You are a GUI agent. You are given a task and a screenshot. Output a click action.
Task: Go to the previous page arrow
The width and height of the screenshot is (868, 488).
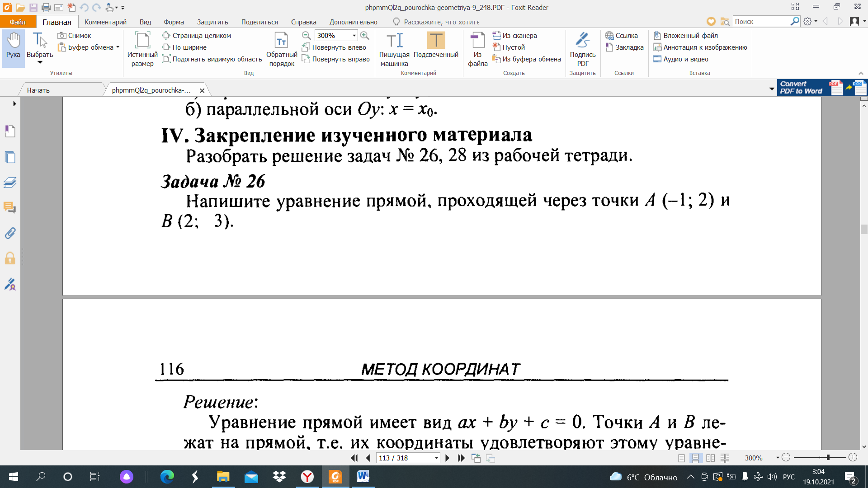(368, 458)
